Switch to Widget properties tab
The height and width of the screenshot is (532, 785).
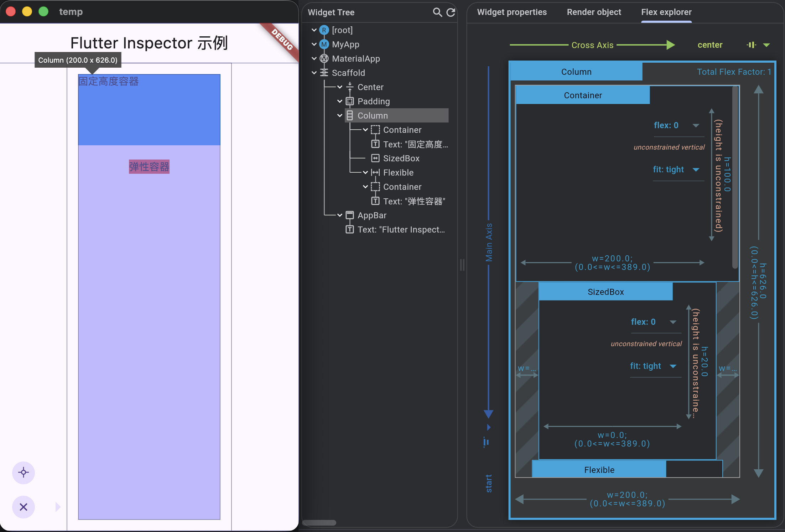[512, 12]
